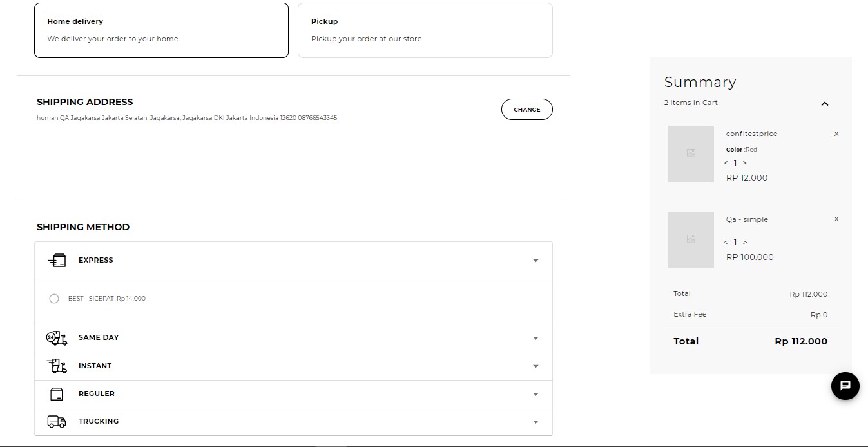The width and height of the screenshot is (868, 447).
Task: Switch to the Pickup option
Action: 425,30
